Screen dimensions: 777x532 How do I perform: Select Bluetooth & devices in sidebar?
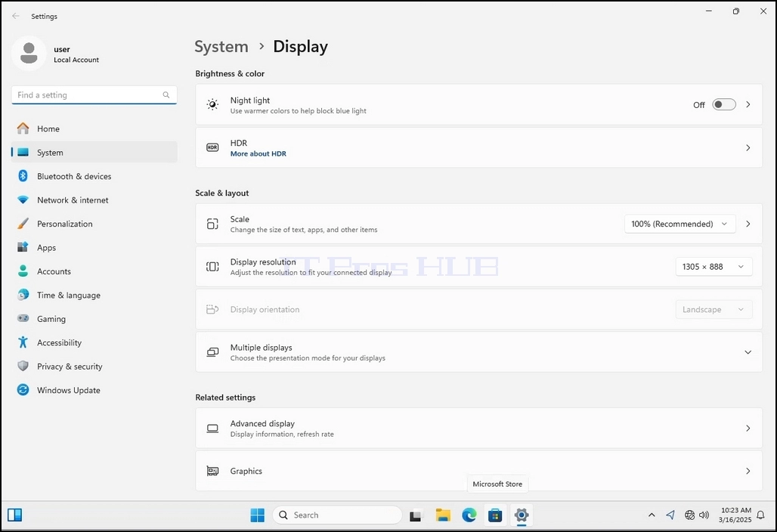(94, 176)
